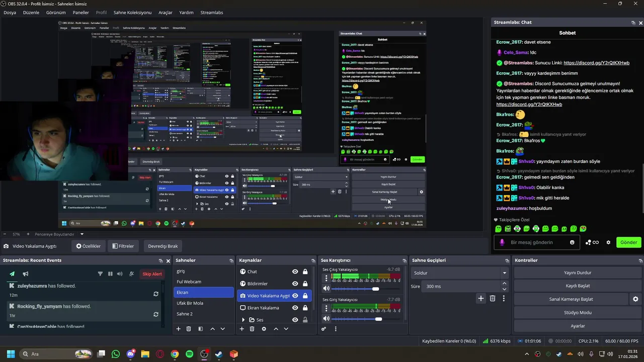Viewport: 644px width, 362px height.
Task: Open Ses Çıkış Yakalayıcısı options three-dot menu
Action: (x=326, y=278)
